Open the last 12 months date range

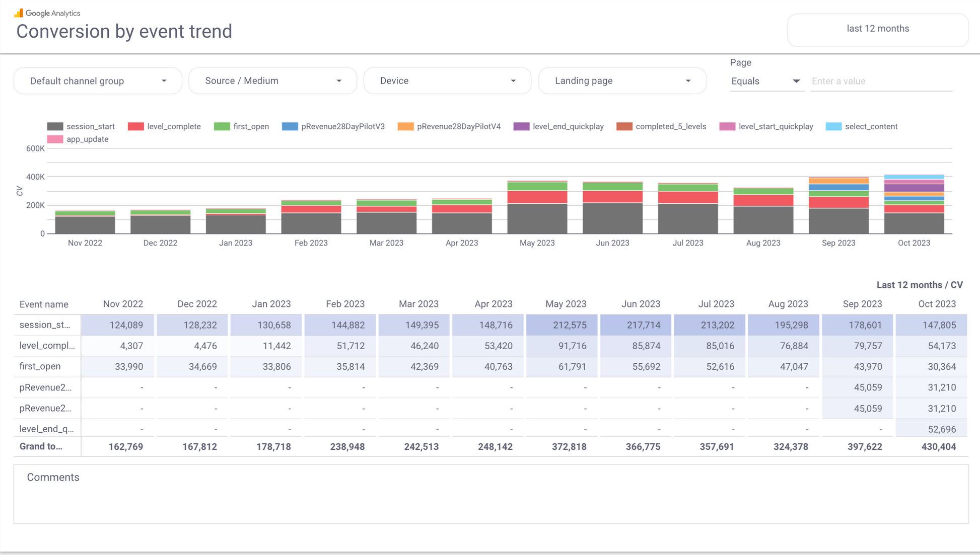[x=877, y=29]
